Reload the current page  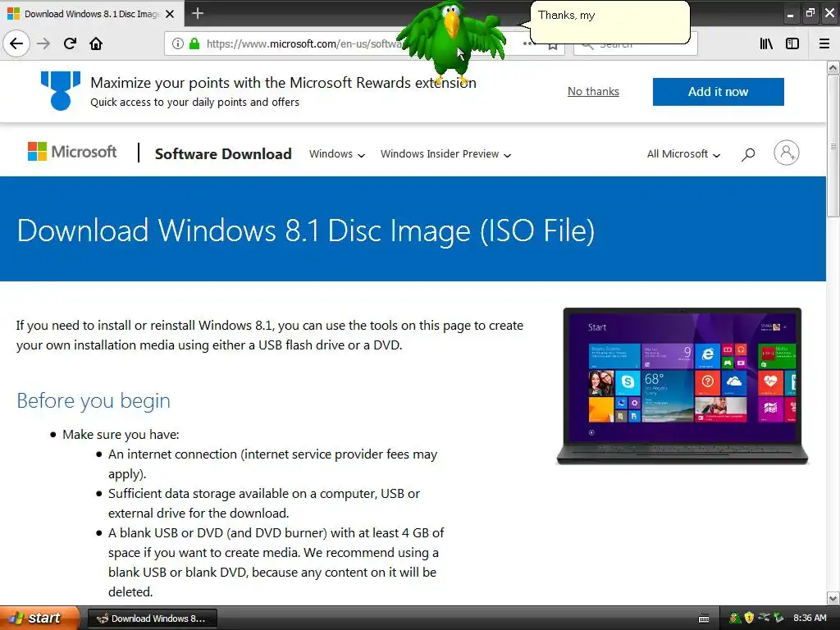coord(70,43)
